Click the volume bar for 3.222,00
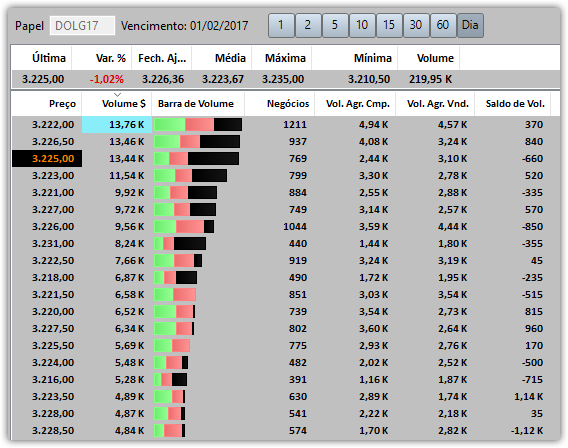The image size is (568, 448). click(198, 125)
